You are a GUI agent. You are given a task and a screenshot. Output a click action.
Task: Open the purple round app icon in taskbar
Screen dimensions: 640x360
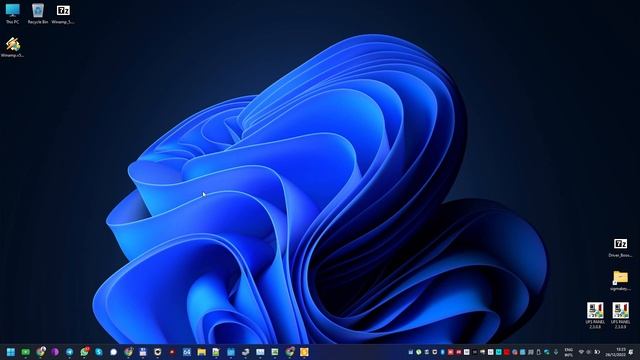[55, 352]
